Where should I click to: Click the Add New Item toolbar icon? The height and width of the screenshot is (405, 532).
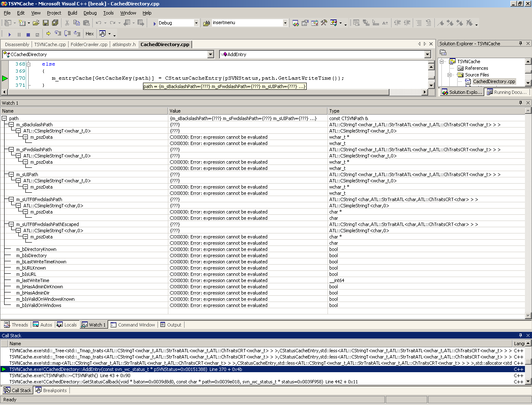[22, 23]
